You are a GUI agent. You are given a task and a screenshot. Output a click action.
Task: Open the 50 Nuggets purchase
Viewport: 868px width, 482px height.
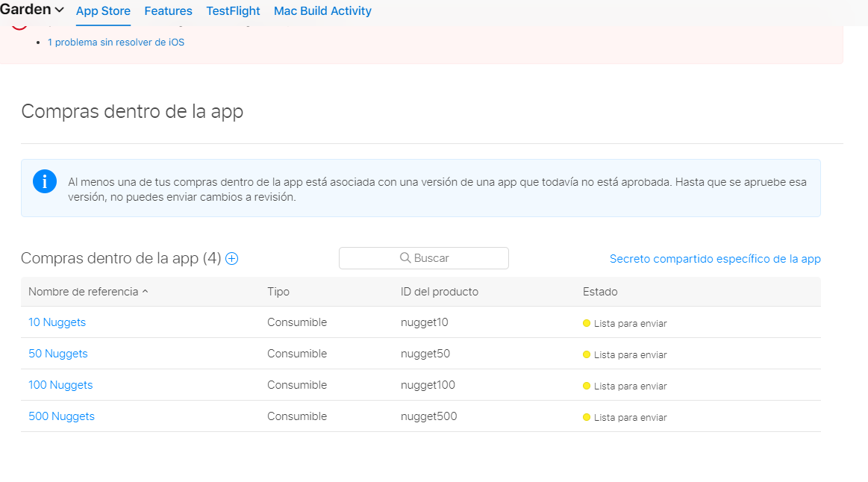coord(57,354)
